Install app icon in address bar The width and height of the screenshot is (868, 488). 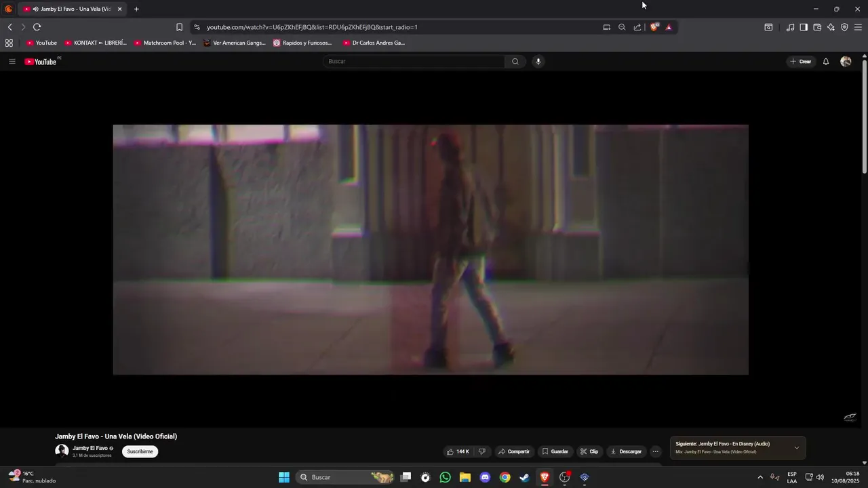tap(607, 27)
